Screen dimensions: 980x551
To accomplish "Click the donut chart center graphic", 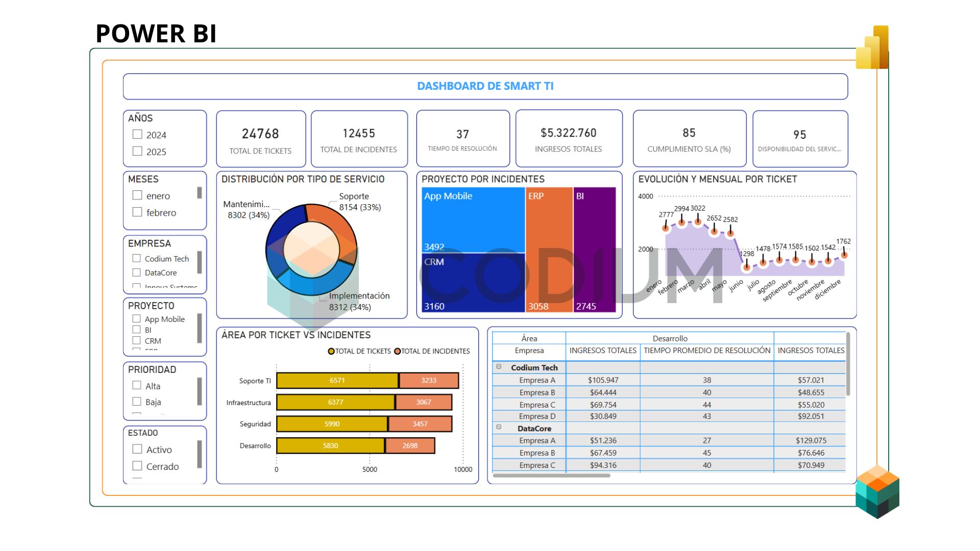I will (311, 249).
